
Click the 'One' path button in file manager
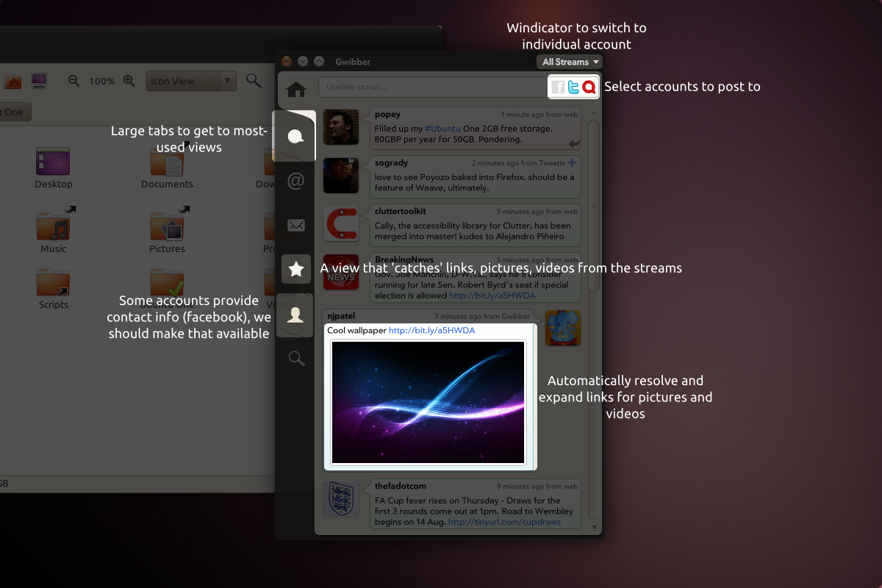(14, 112)
